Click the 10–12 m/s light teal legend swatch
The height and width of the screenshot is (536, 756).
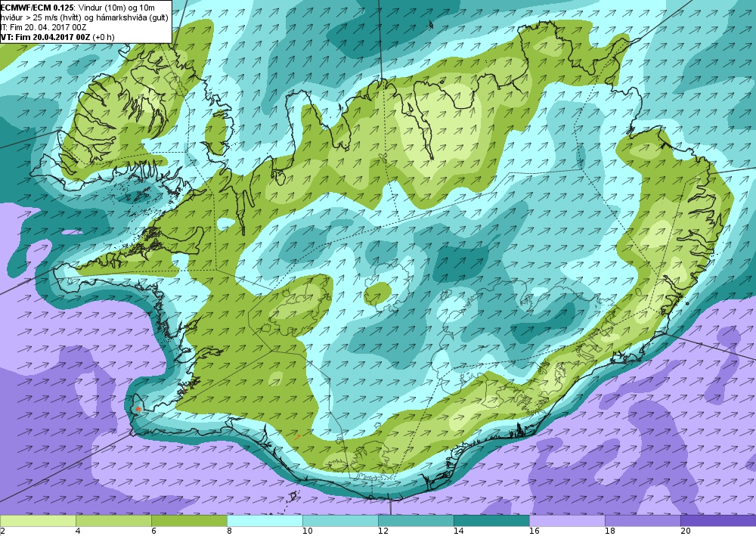coord(340,521)
